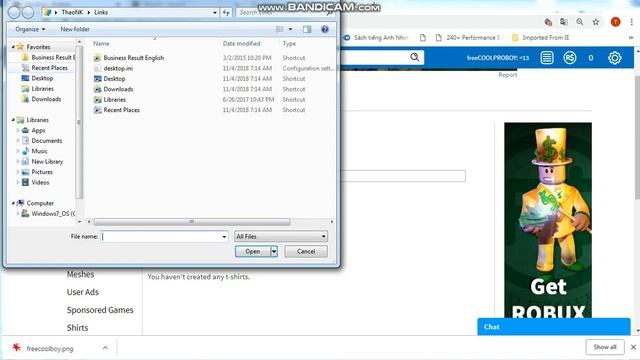Open Imported From IE bookmarks folder
This screenshot has height=360, width=640.
pos(540,38)
